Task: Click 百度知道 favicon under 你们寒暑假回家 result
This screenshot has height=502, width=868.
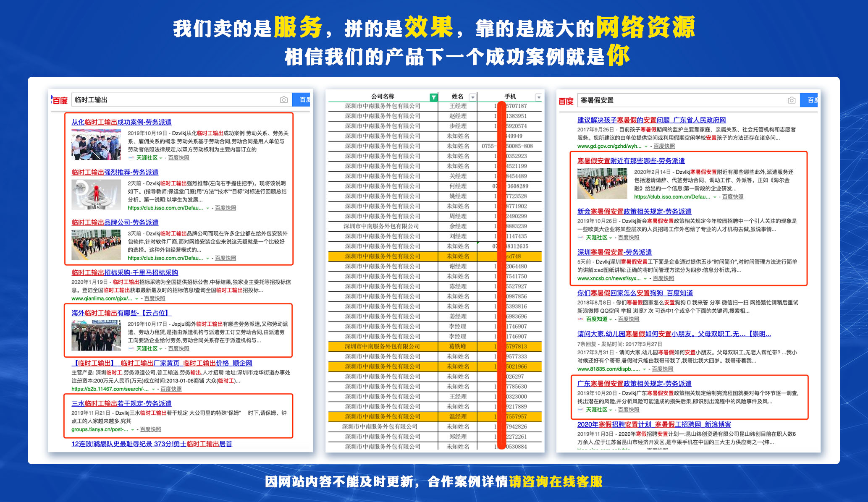Action: [x=580, y=319]
